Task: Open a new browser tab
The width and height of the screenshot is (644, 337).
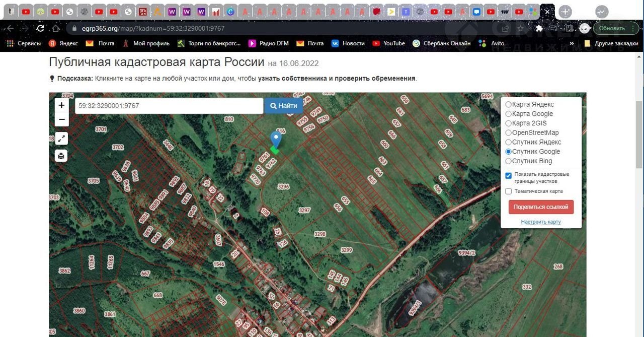Action: pos(566,12)
